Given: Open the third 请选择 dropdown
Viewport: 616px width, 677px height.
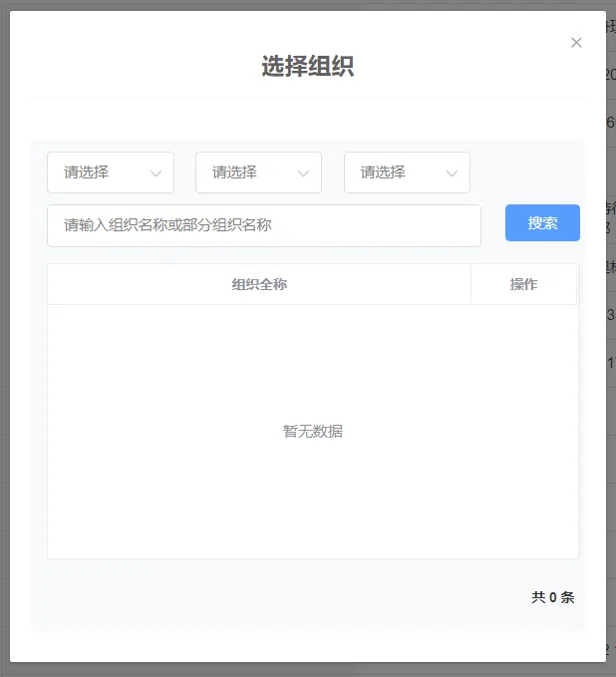Looking at the screenshot, I should [x=407, y=172].
